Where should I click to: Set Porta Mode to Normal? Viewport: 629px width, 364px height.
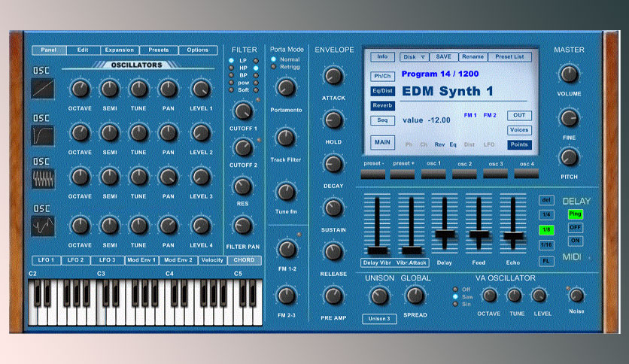coord(274,59)
